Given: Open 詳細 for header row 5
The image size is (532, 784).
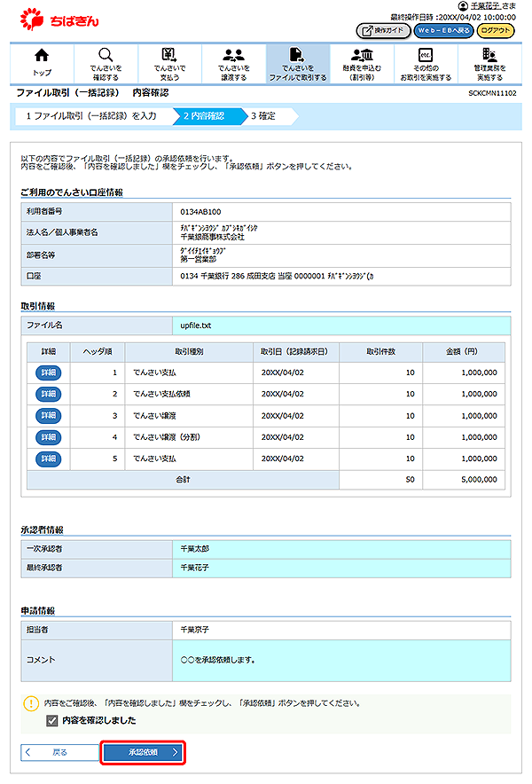Looking at the screenshot, I should pos(49,459).
